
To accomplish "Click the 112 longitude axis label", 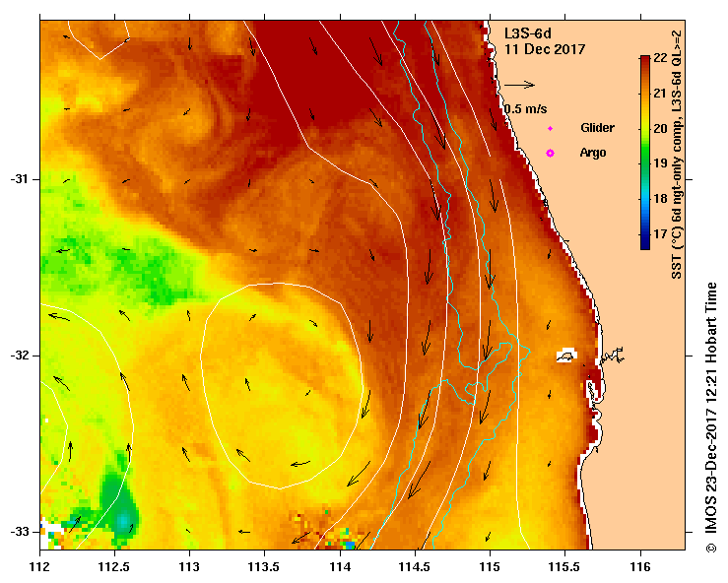I will (x=39, y=567).
